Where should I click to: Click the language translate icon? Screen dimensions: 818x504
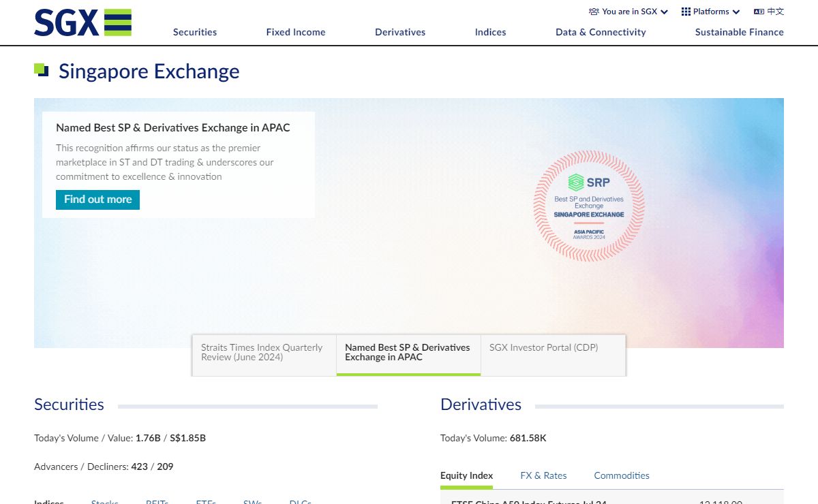click(x=759, y=12)
